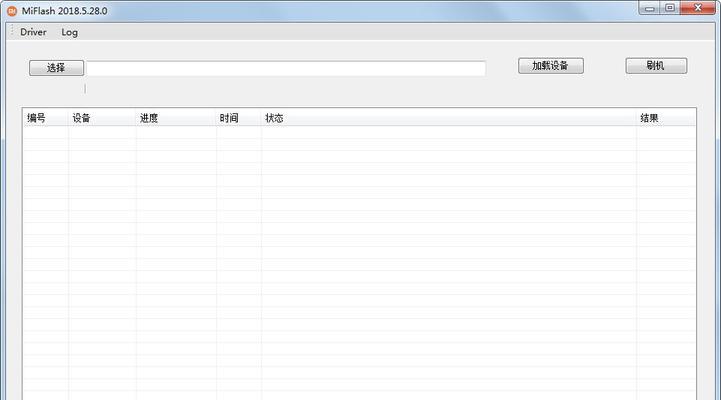This screenshot has height=400, width=721.
Task: Click the first empty cell under 状态 column
Action: [447, 132]
